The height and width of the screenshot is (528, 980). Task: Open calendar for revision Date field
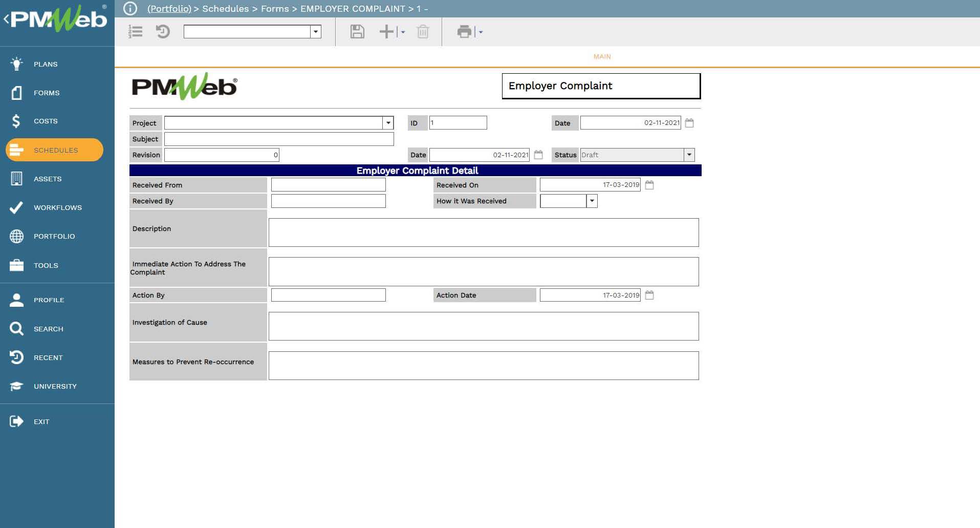click(538, 155)
